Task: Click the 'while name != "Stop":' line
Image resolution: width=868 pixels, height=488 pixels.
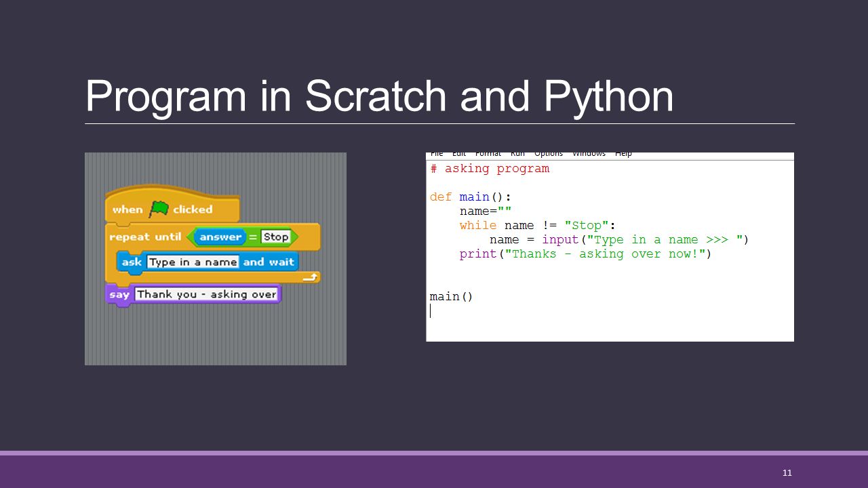Action: [537, 226]
